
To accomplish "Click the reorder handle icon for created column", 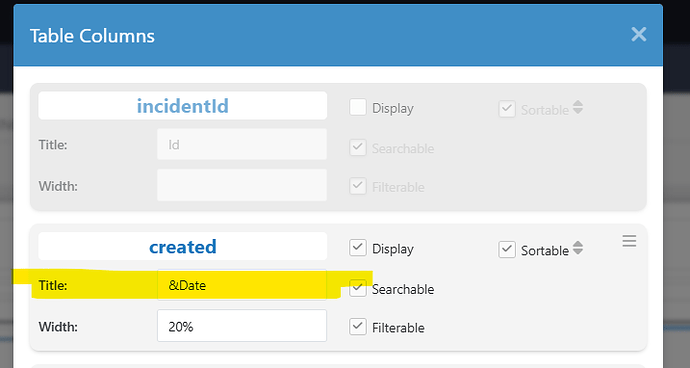I will coord(629,241).
